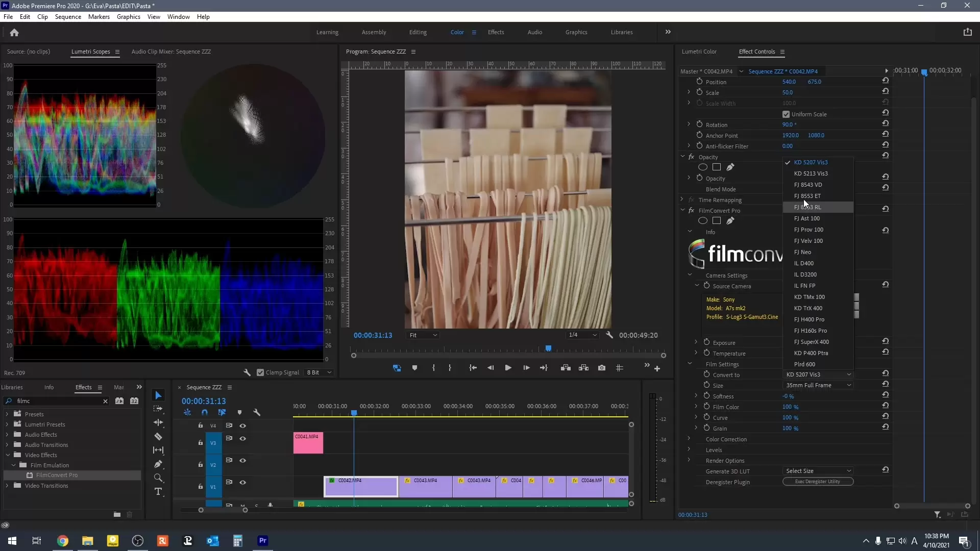
Task: Toggle the Uniform Scale checkbox
Action: pos(786,114)
